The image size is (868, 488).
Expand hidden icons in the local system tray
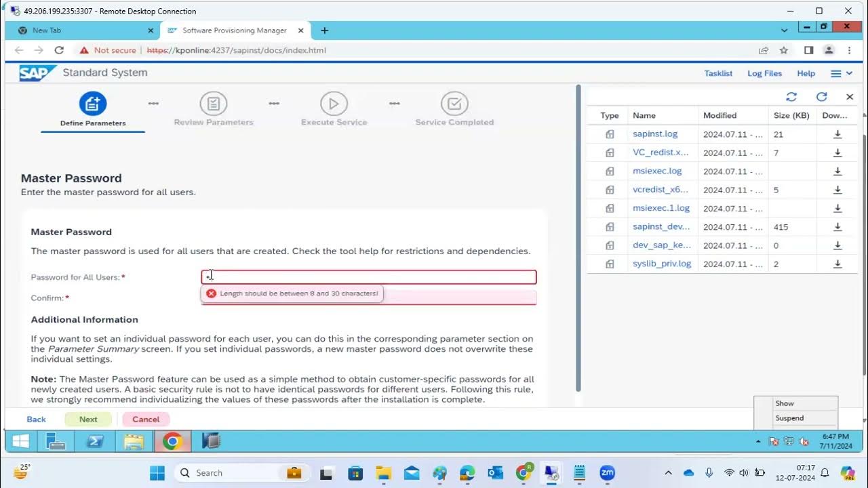(x=668, y=472)
